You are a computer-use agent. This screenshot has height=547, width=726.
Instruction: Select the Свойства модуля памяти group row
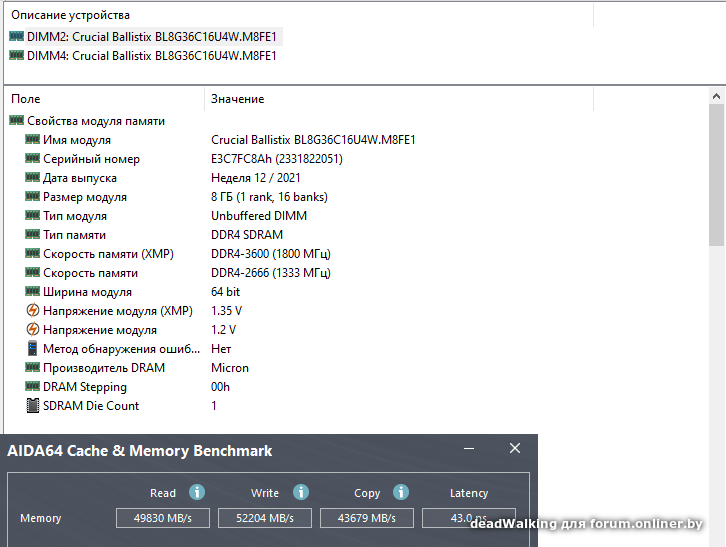pos(95,121)
